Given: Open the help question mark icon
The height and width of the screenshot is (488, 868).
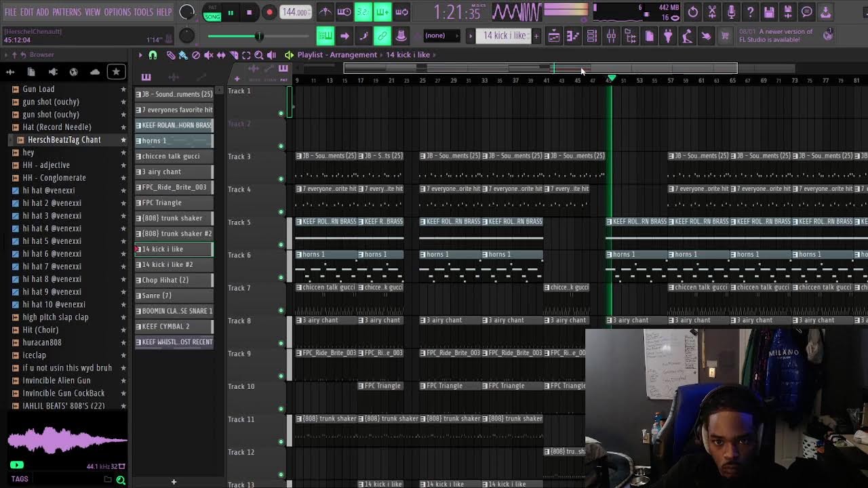Looking at the screenshot, I should [x=750, y=12].
